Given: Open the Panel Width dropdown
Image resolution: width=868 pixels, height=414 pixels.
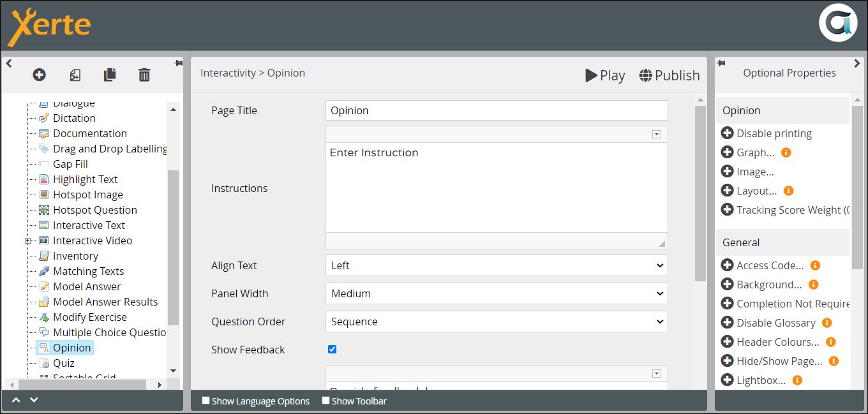Looking at the screenshot, I should 496,293.
